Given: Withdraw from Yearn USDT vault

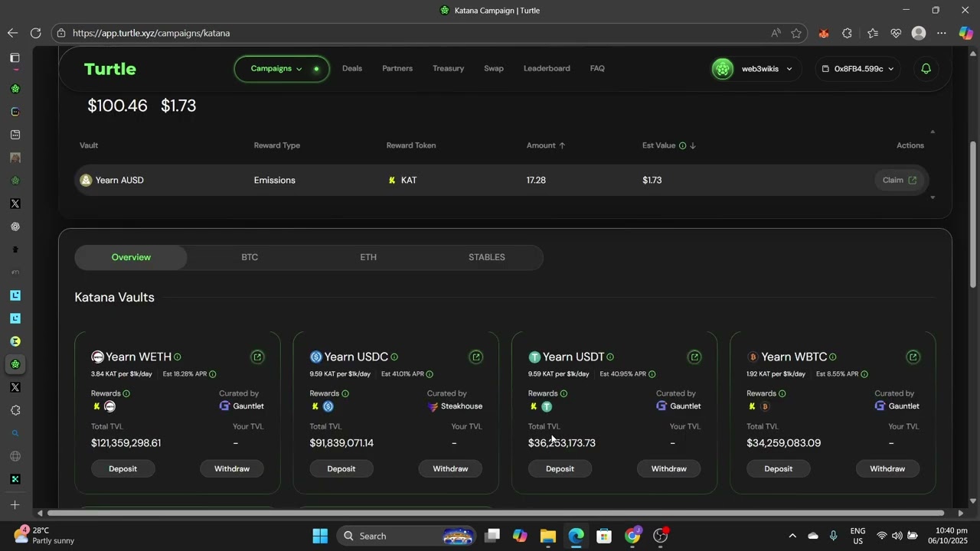Looking at the screenshot, I should point(669,468).
